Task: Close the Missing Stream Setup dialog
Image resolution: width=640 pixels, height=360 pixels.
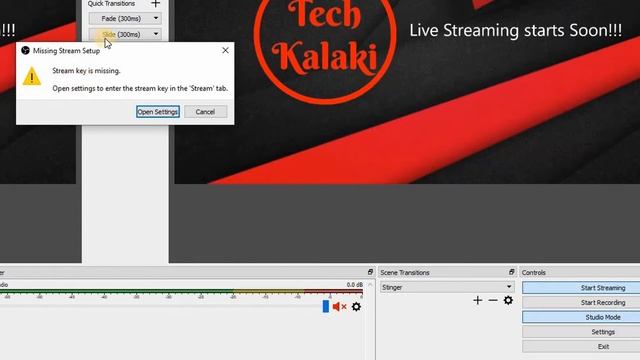Action: (225, 50)
